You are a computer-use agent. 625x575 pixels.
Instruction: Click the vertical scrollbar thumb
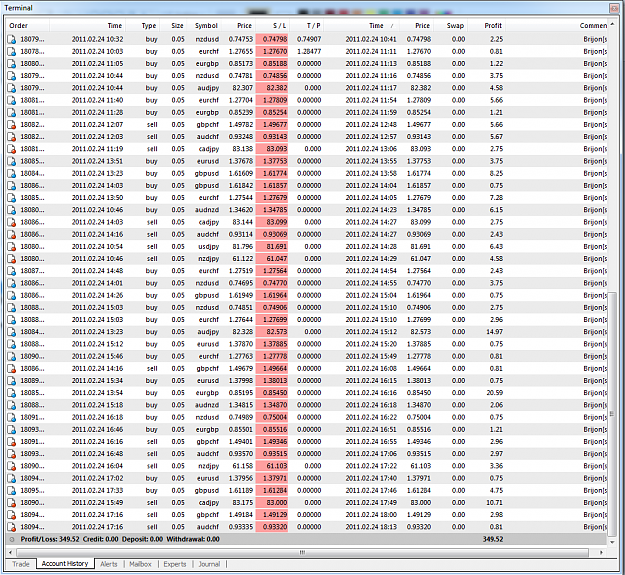613,414
